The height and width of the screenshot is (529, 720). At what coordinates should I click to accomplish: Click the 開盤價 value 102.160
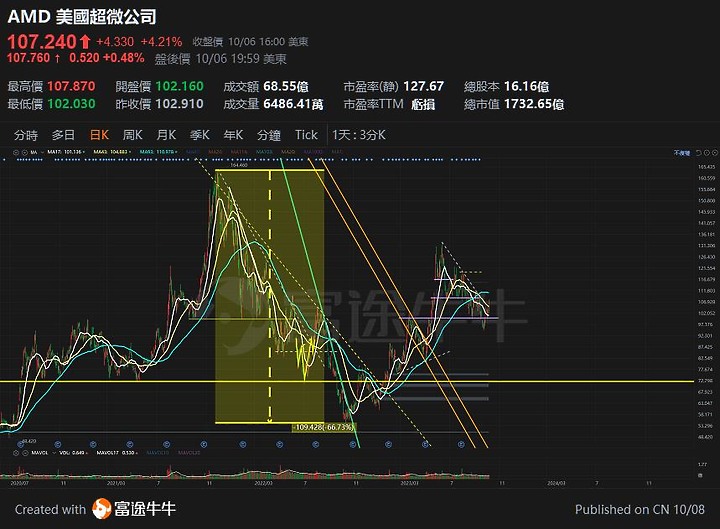[180, 86]
